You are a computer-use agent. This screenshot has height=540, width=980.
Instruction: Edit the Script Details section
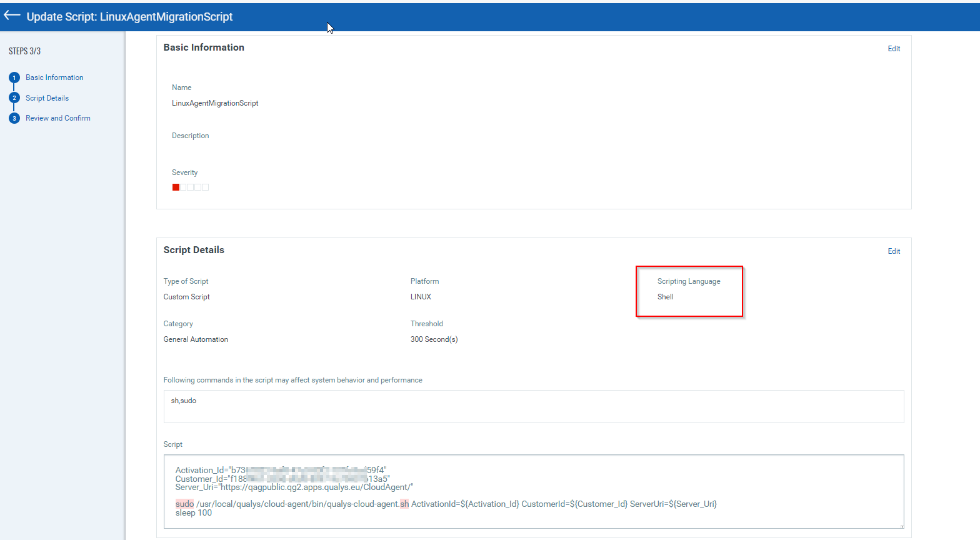(x=894, y=251)
